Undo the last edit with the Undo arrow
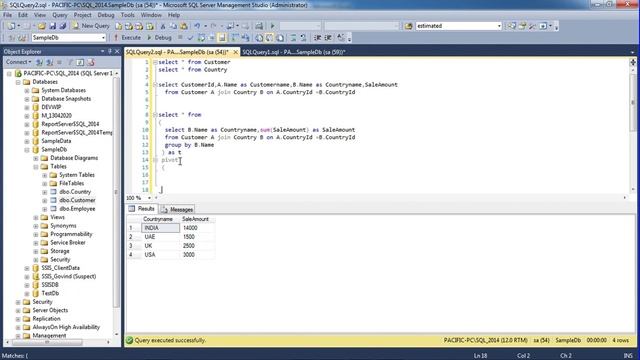The image size is (640, 360). point(197,26)
